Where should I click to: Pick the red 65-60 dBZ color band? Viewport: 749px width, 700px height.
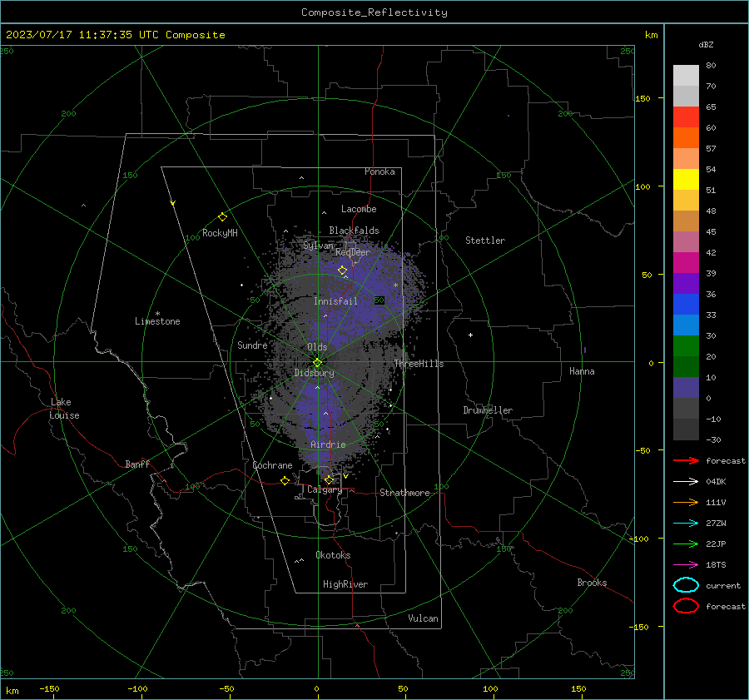click(x=686, y=117)
